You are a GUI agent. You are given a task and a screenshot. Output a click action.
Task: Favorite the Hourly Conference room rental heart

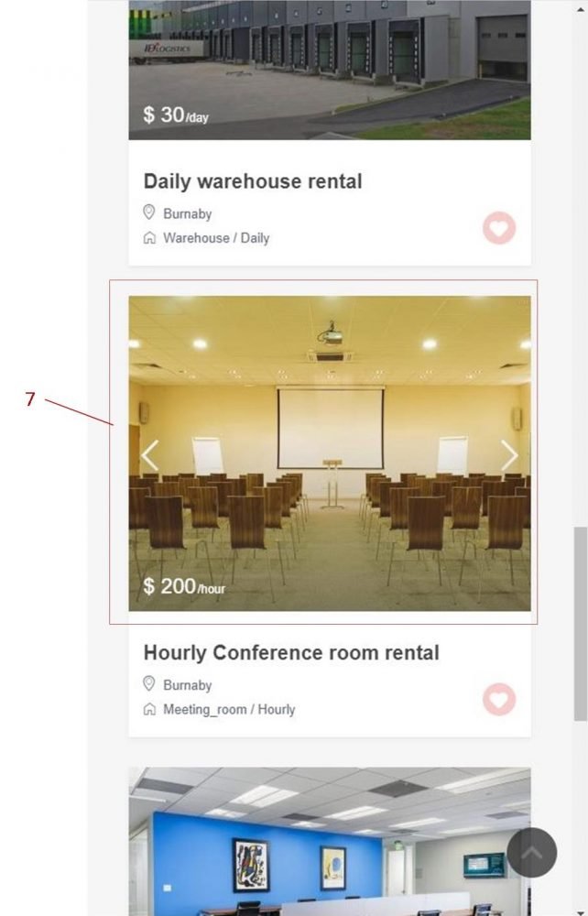click(x=499, y=699)
